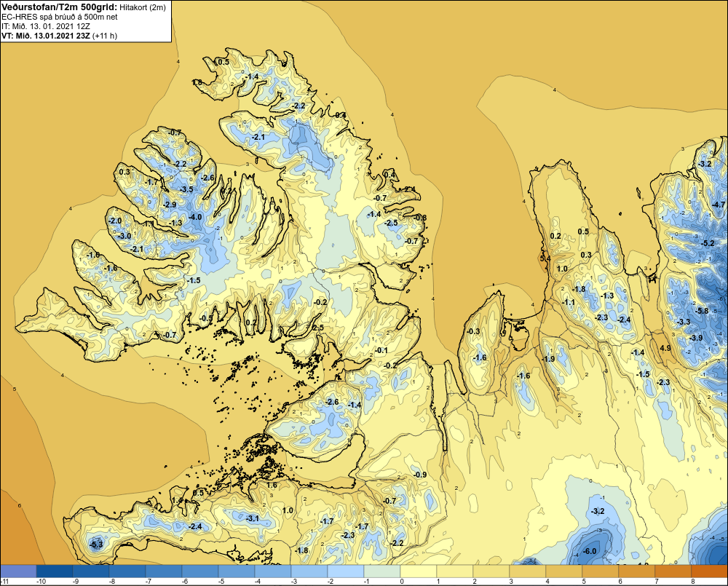728x586 pixels.
Task: Click the legend scale label '8'
Action: click(x=693, y=582)
